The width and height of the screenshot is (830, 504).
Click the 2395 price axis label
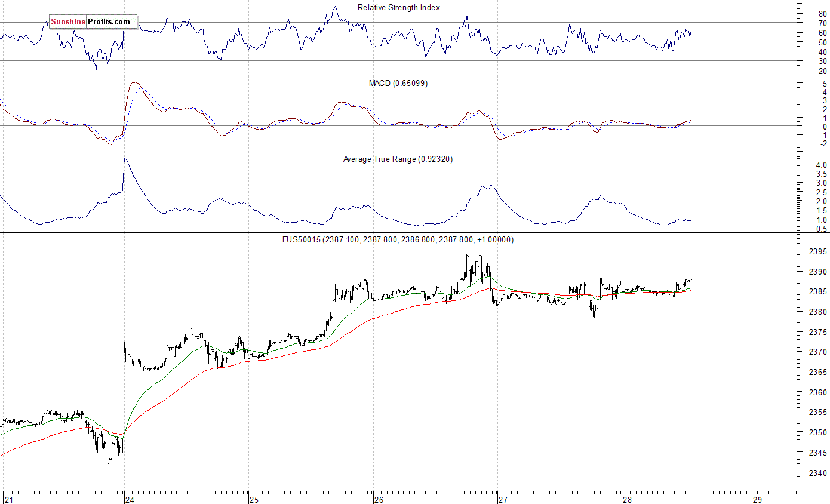click(817, 252)
